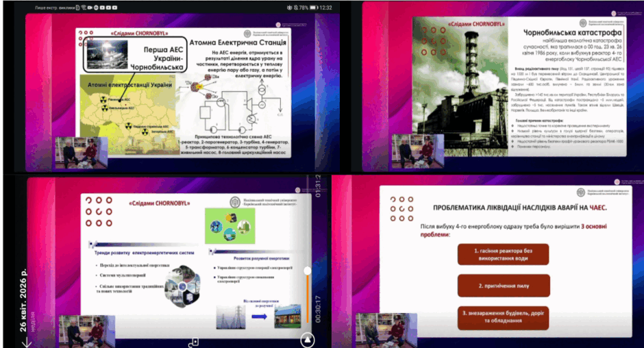The height and width of the screenshot is (348, 644).
Task: Click the university emblem on the ЧАЕС problems slide
Action: (x=581, y=192)
